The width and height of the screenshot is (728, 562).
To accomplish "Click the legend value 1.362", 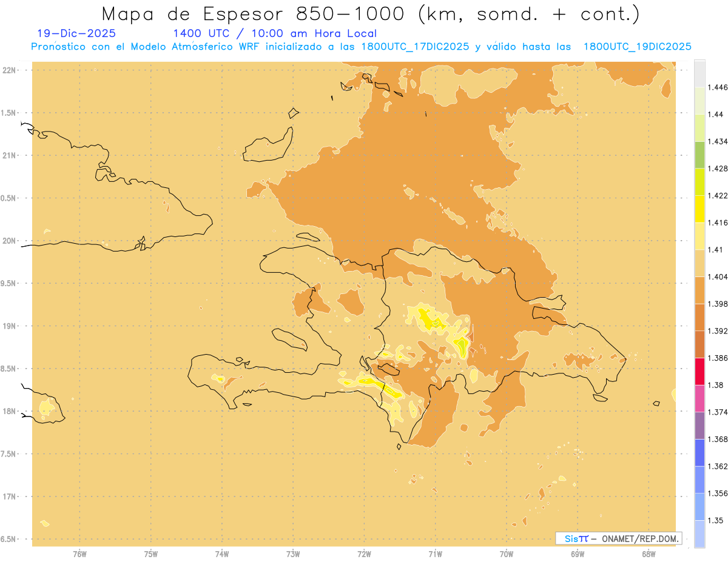I will point(718,466).
